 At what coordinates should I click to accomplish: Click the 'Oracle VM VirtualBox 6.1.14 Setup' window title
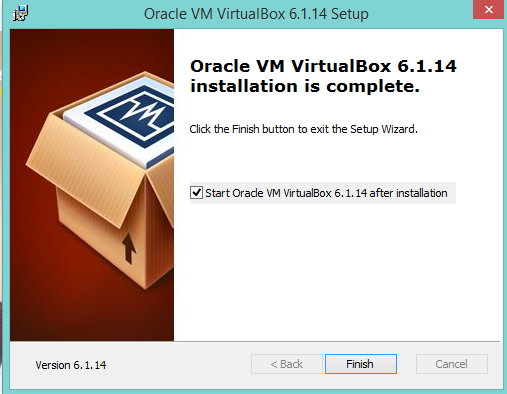point(256,14)
